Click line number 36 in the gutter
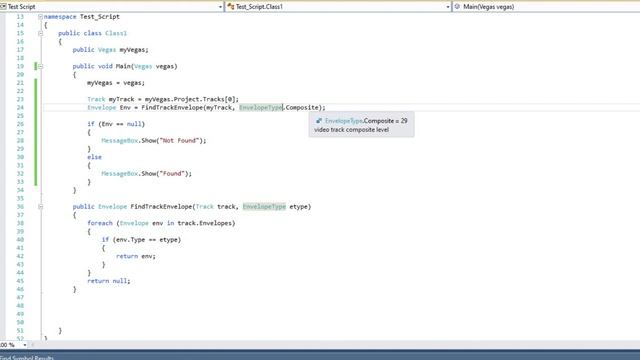 tap(20, 207)
